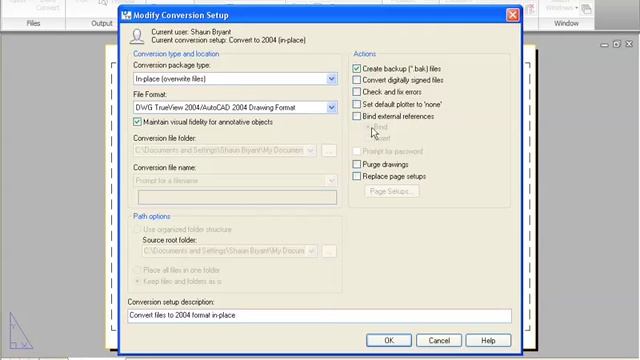
Task: Check the Purge drawings option
Action: coord(356,164)
